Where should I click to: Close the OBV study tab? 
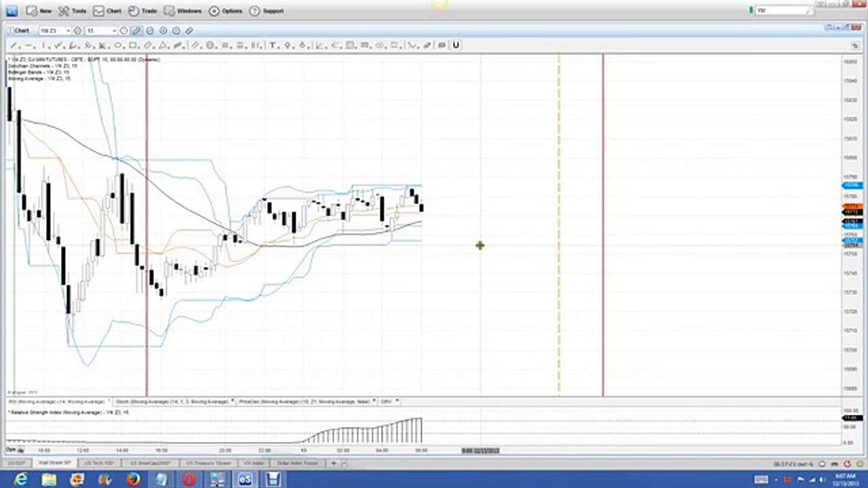[397, 401]
